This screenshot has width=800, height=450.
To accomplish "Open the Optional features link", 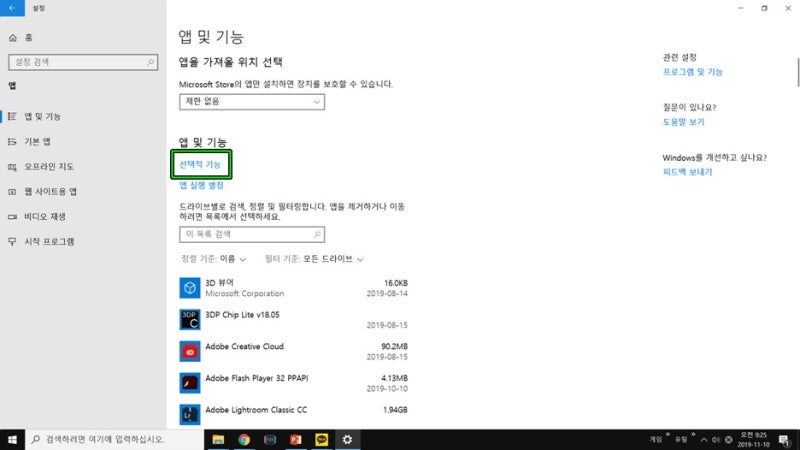I will pyautogui.click(x=200, y=164).
